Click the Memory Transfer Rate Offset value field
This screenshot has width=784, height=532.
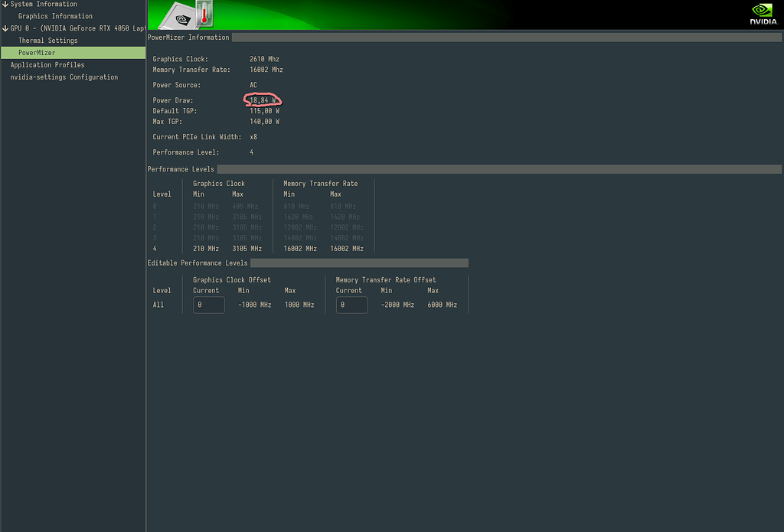(351, 304)
